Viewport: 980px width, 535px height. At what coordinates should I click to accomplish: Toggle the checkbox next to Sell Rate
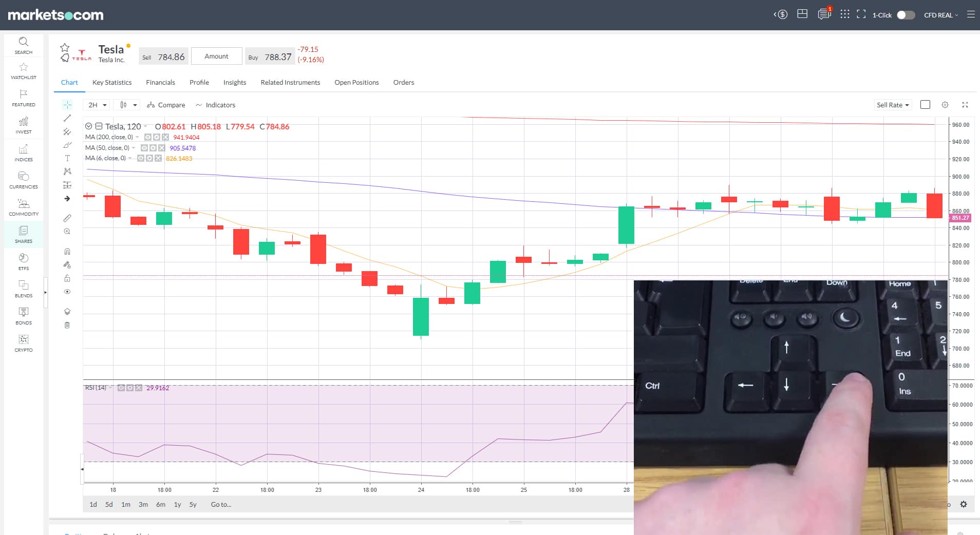point(926,105)
